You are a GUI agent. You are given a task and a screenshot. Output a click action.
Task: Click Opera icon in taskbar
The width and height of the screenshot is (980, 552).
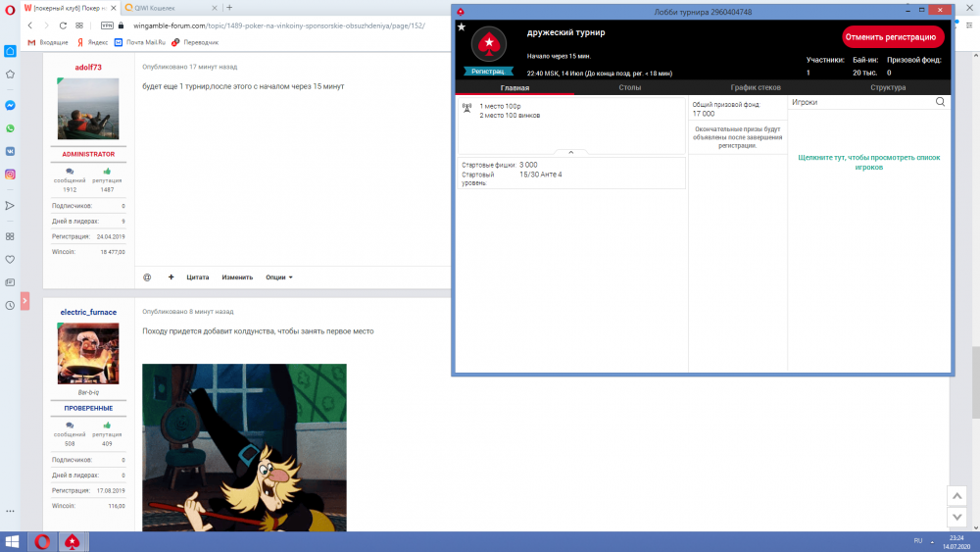click(x=42, y=541)
